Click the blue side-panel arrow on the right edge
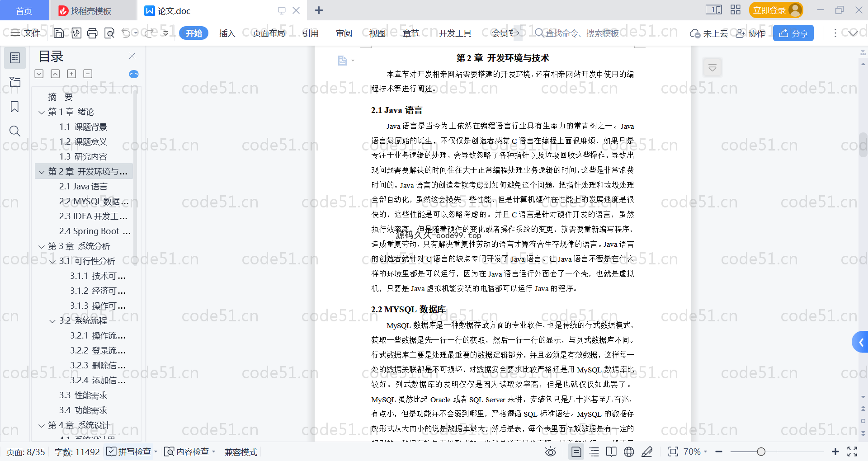Screen dimensions: 868x461 860,342
